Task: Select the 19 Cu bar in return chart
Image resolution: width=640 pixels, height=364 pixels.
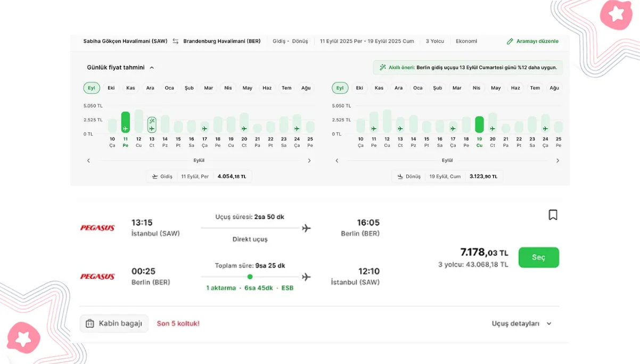Action: (479, 125)
